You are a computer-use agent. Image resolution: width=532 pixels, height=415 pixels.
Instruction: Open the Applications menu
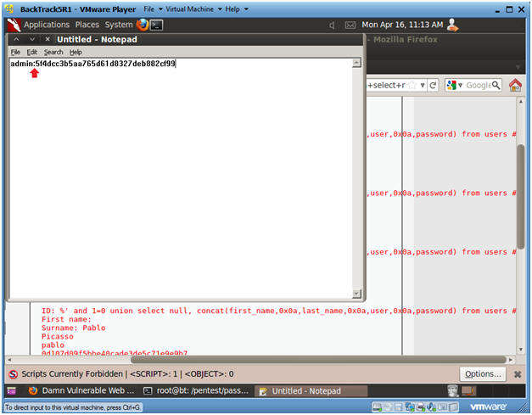click(47, 25)
